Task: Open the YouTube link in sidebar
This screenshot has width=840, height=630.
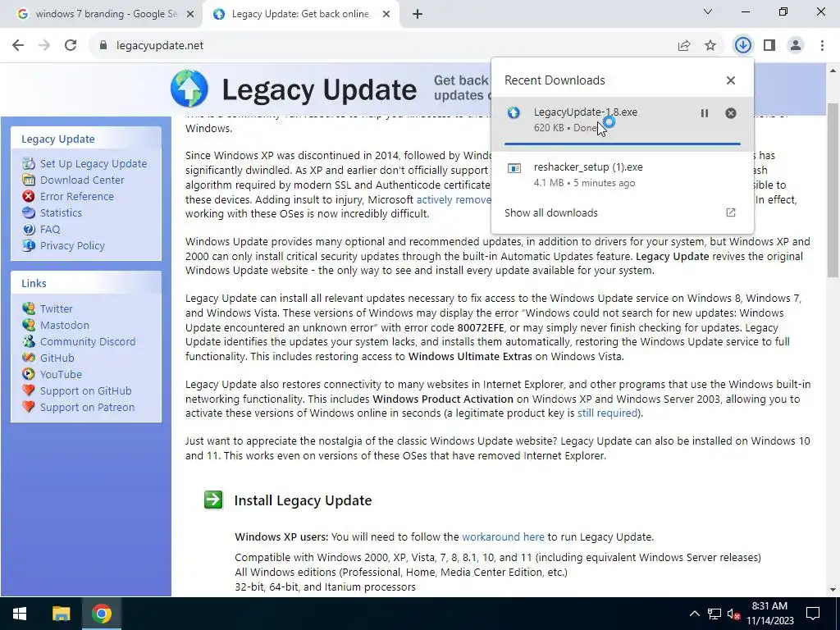Action: click(x=61, y=374)
